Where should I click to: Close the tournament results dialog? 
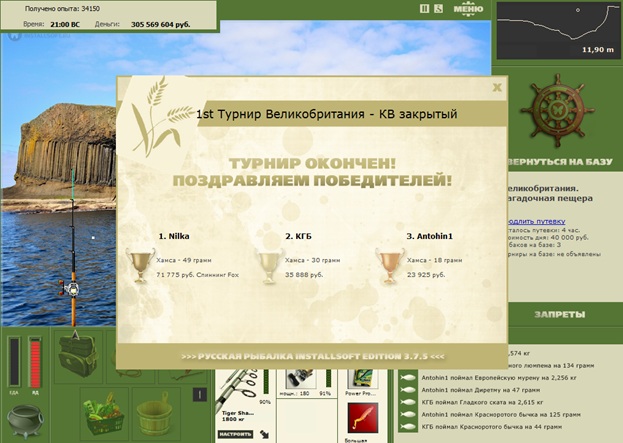pyautogui.click(x=497, y=87)
